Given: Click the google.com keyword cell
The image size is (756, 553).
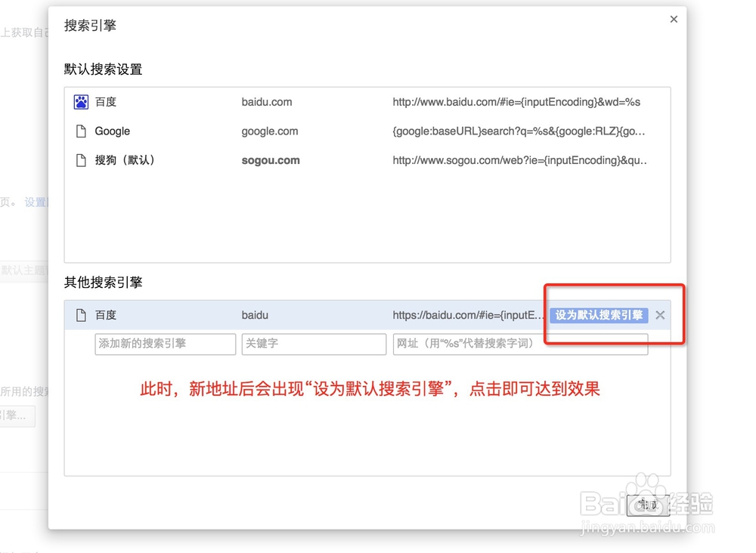Looking at the screenshot, I should pyautogui.click(x=270, y=131).
